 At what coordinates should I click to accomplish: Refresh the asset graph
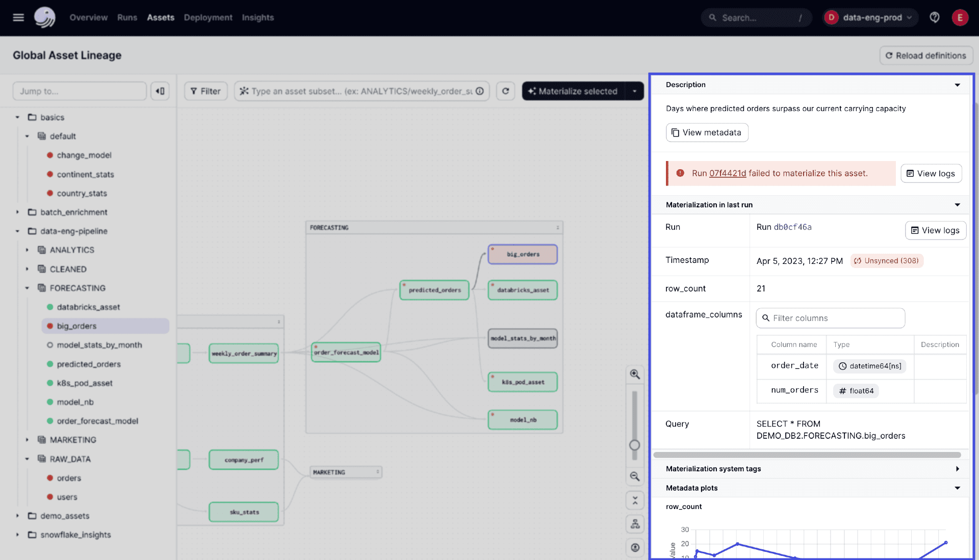pyautogui.click(x=505, y=91)
